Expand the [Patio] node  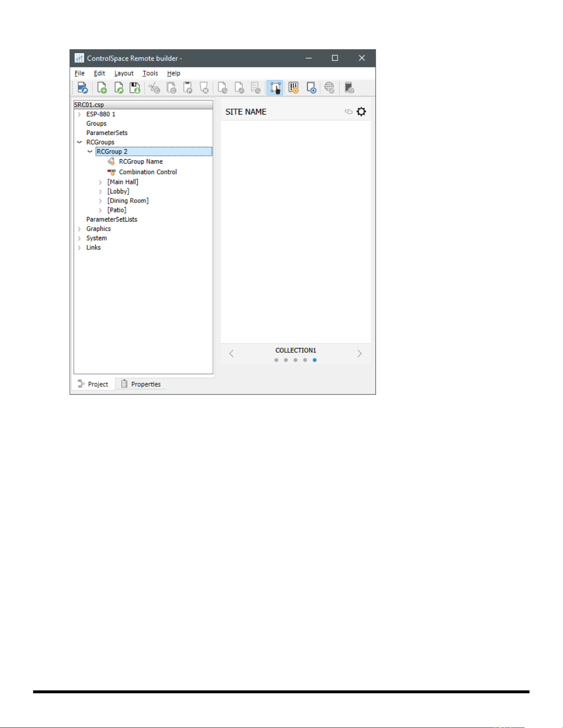pos(101,210)
